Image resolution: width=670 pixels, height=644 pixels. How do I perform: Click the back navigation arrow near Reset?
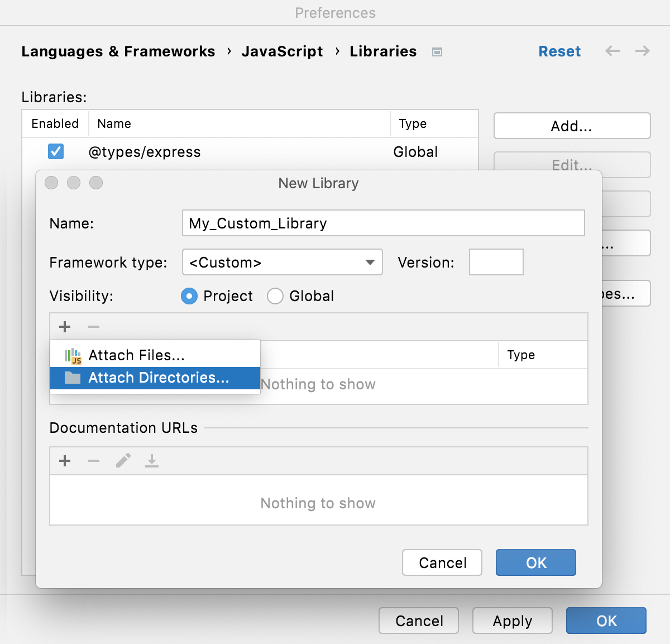coord(612,51)
